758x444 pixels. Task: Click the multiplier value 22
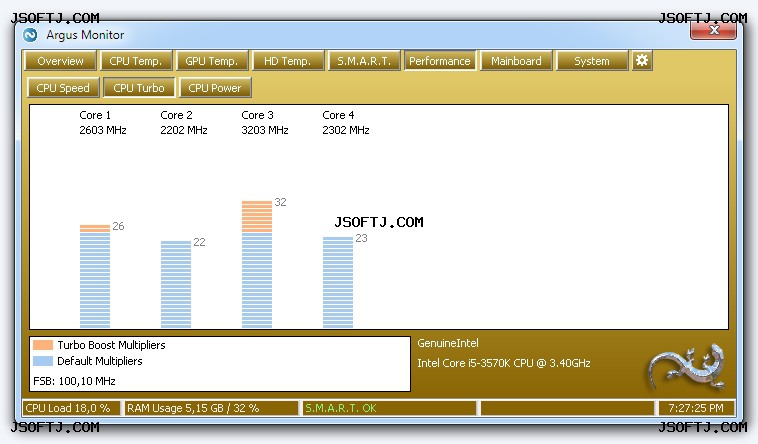[199, 242]
